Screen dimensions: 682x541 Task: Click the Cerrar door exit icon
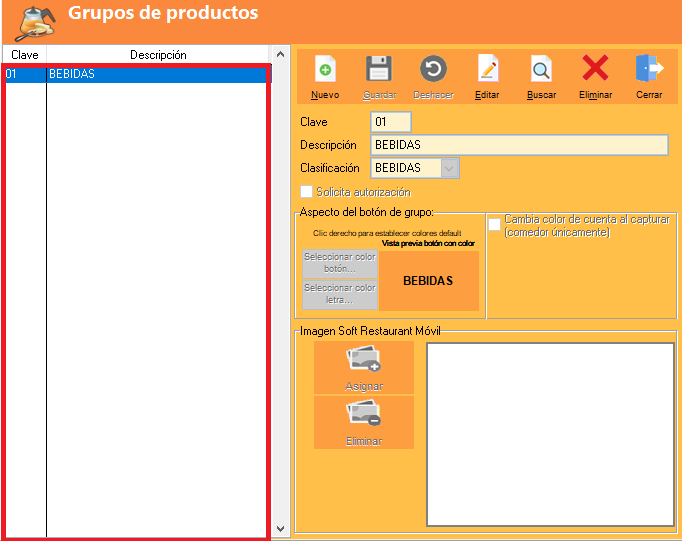coord(649,70)
